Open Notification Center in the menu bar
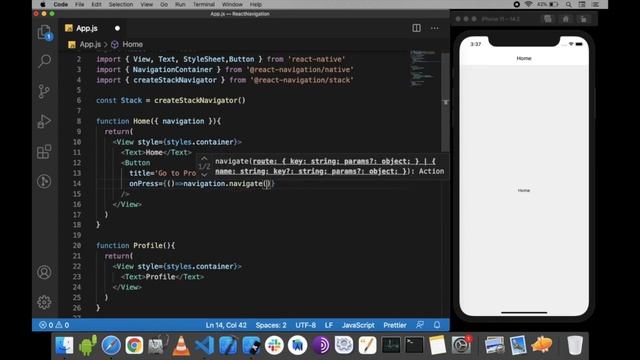640x360 pixels. (596, 4)
